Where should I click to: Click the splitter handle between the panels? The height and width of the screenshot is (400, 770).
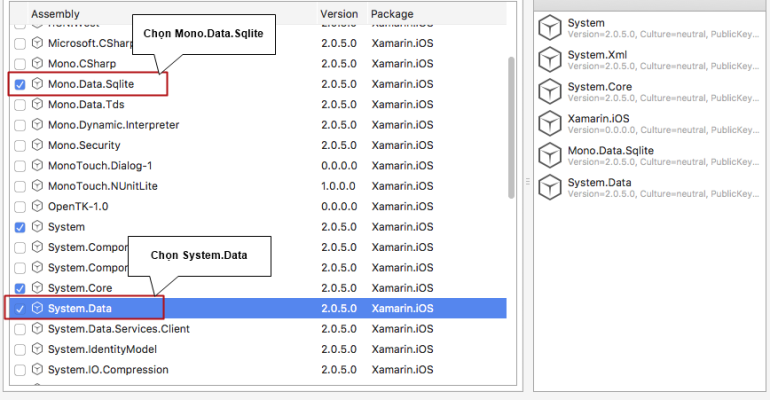[528, 182]
